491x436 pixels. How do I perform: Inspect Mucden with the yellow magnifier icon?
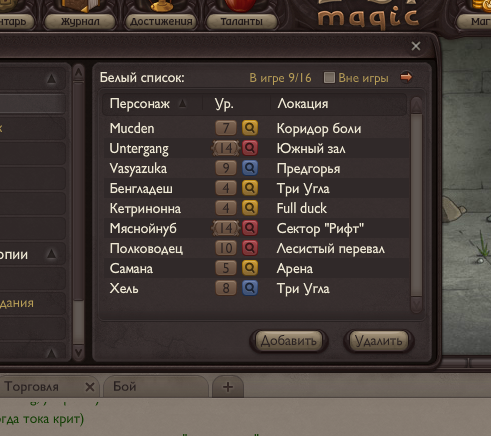(250, 128)
